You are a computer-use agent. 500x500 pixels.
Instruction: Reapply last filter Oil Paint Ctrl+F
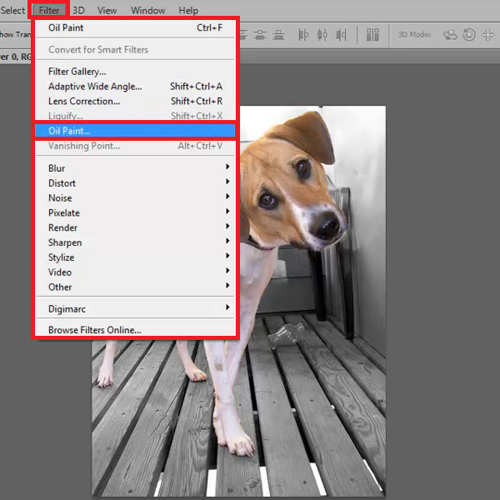[135, 28]
